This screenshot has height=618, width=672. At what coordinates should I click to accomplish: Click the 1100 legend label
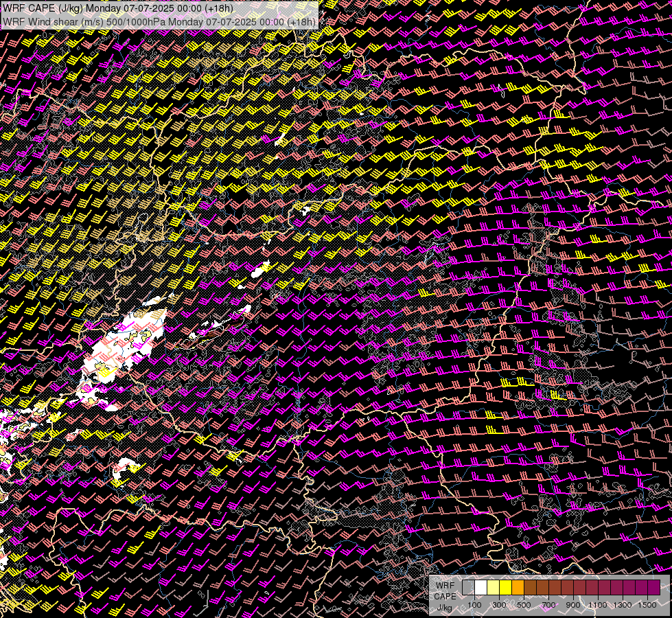click(x=598, y=605)
